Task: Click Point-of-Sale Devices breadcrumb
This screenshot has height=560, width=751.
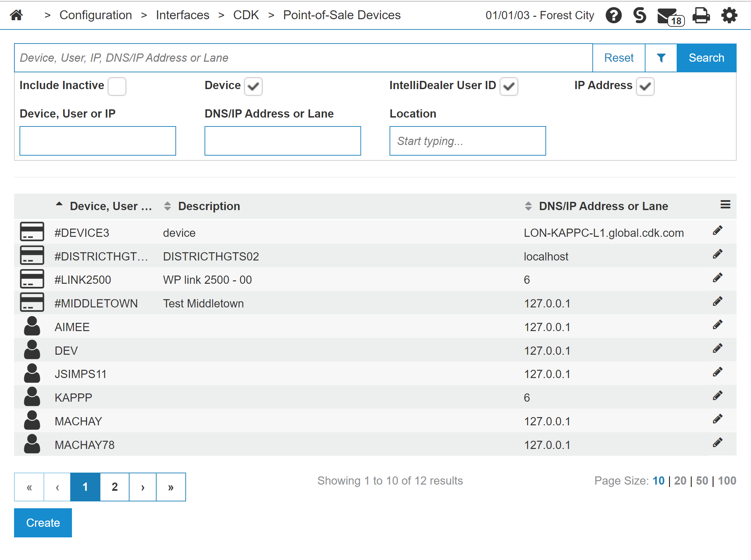Action: pos(342,15)
